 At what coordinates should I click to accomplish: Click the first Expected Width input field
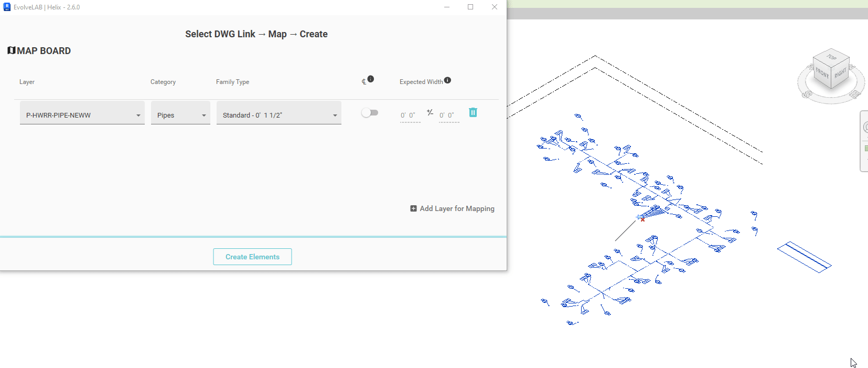[x=410, y=115]
